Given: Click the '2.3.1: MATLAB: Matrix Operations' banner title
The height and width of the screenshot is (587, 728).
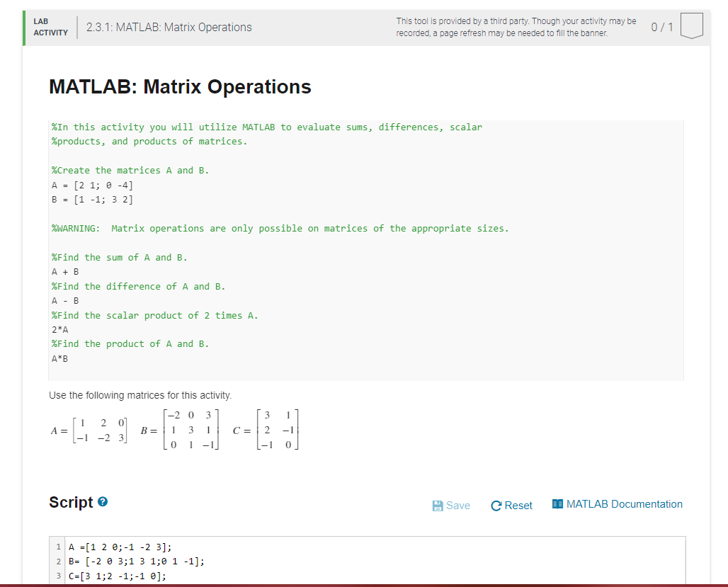Looking at the screenshot, I should pyautogui.click(x=169, y=28).
